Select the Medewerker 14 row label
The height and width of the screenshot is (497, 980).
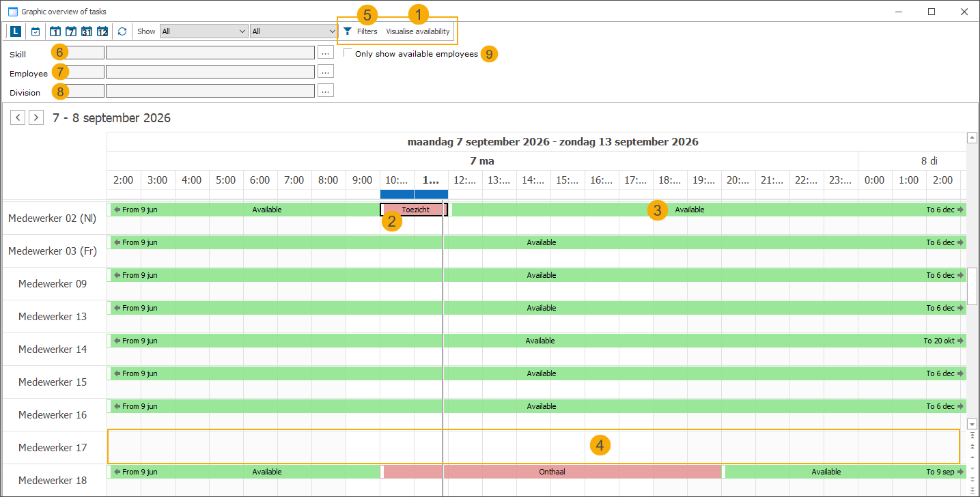53,350
